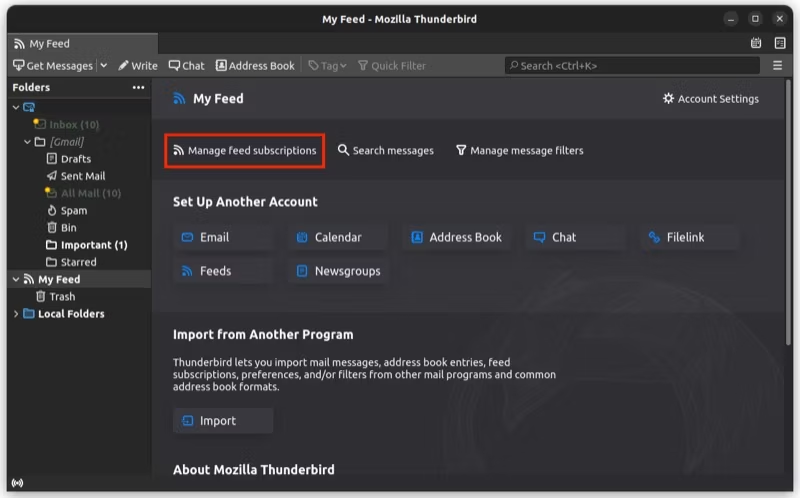
Task: Open the Drafts folder
Action: click(x=69, y=159)
